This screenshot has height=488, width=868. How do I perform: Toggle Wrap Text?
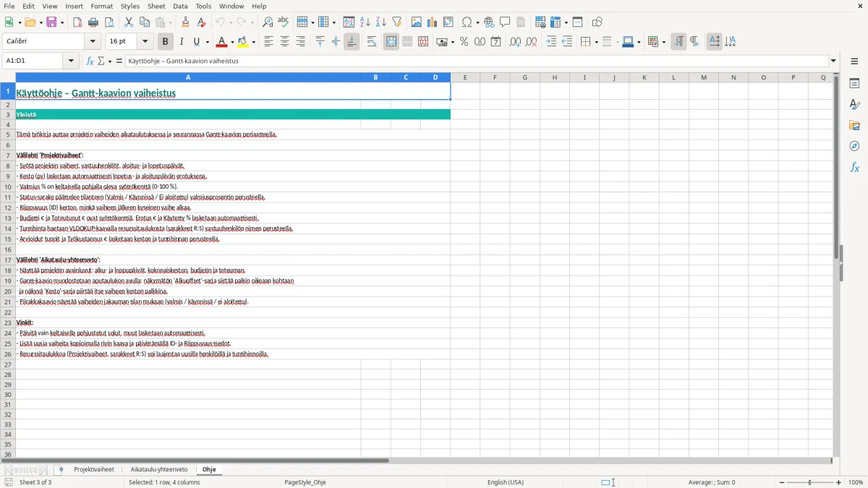372,42
